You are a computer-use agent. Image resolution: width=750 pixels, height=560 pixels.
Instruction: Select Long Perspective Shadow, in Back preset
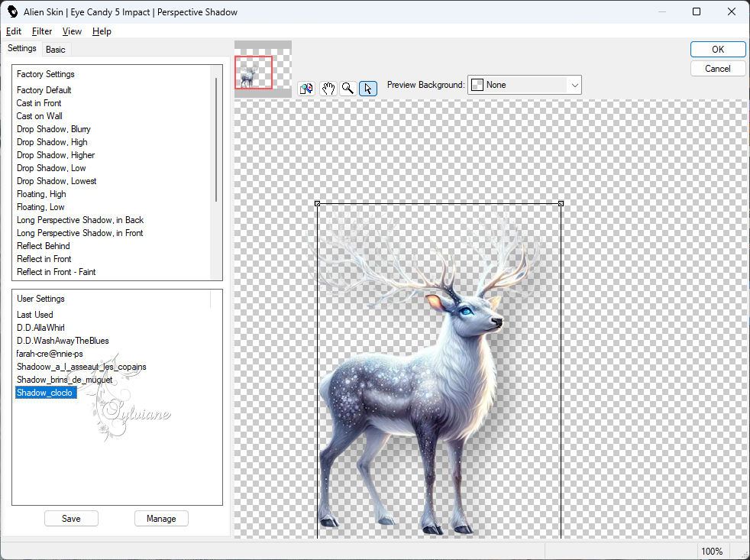tap(80, 220)
